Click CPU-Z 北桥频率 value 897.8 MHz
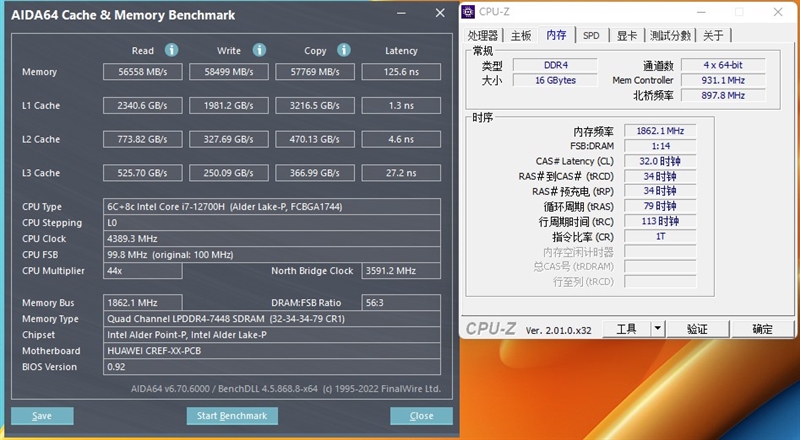The image size is (800, 440). point(723,95)
